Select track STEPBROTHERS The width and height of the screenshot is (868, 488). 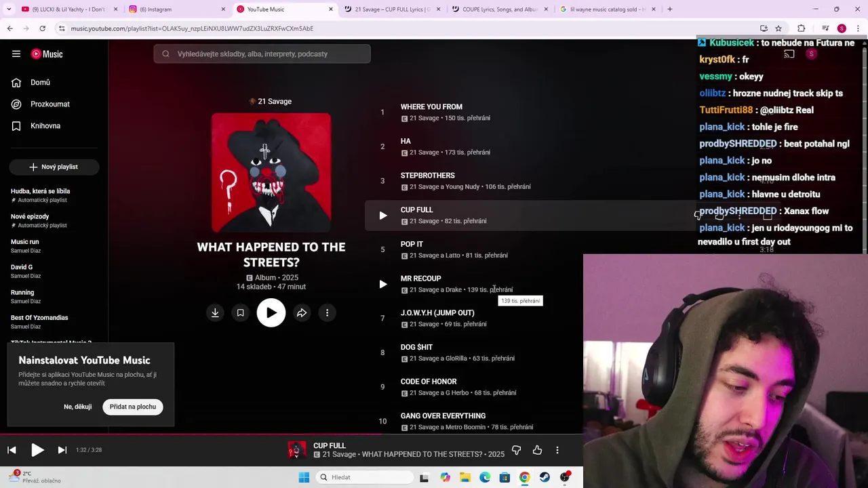pyautogui.click(x=427, y=176)
